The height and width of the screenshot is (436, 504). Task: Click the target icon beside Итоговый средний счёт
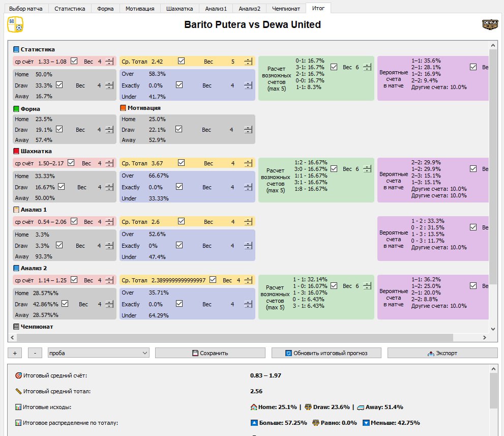19,375
